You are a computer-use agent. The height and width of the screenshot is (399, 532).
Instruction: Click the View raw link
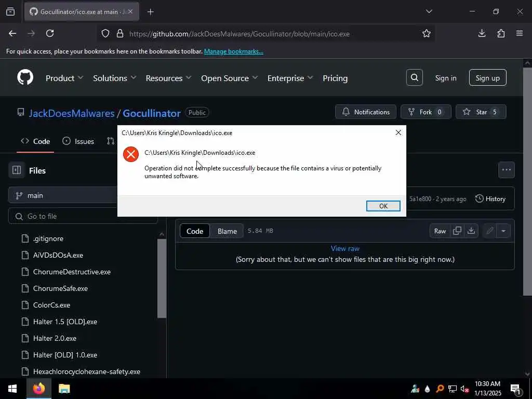pos(345,248)
